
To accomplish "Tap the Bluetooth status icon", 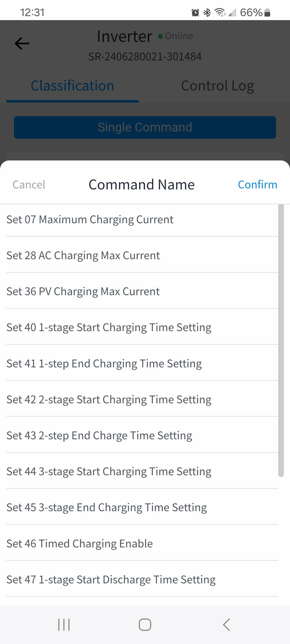I will pos(207,13).
